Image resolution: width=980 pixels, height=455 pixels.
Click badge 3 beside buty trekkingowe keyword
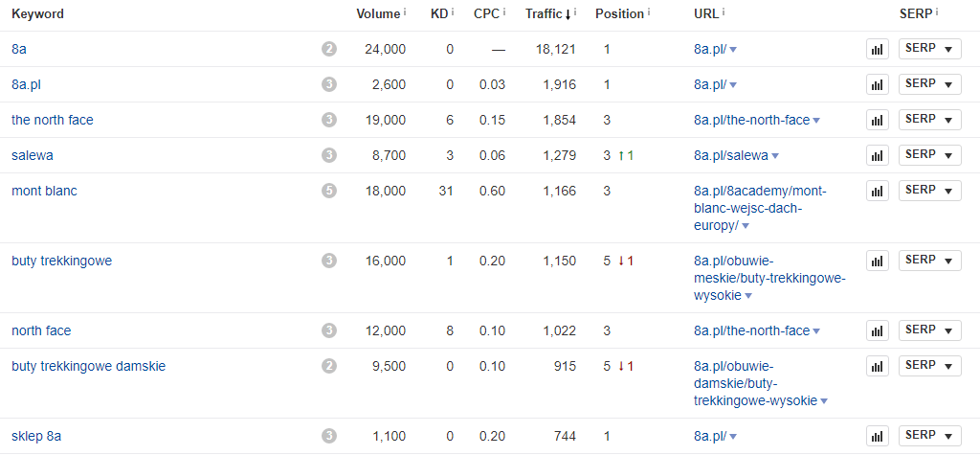pos(329,261)
